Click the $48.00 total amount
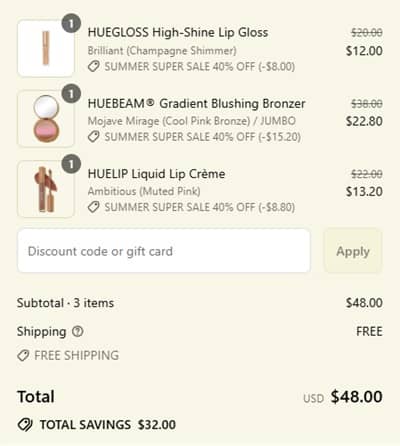 pos(356,397)
